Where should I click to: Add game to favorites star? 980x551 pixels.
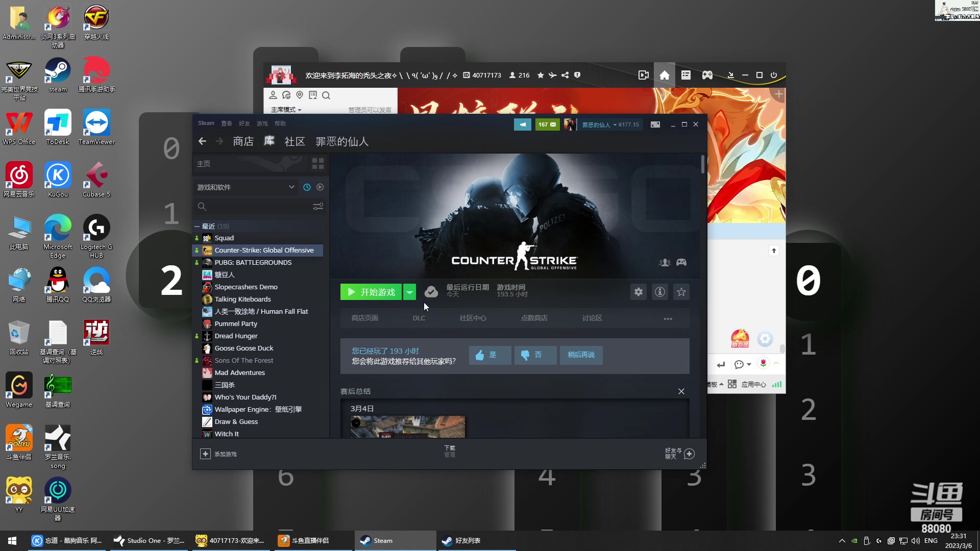(681, 292)
